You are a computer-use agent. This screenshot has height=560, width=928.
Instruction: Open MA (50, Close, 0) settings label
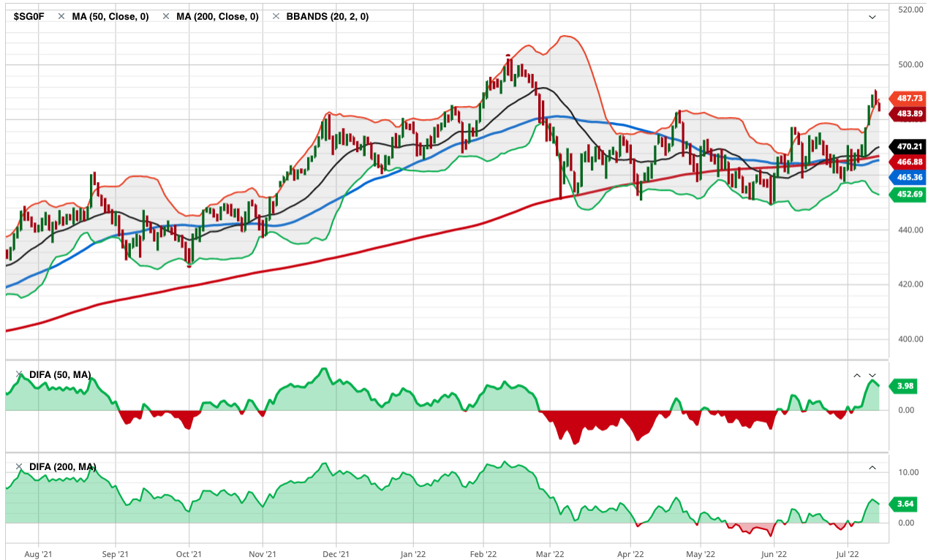coord(110,16)
